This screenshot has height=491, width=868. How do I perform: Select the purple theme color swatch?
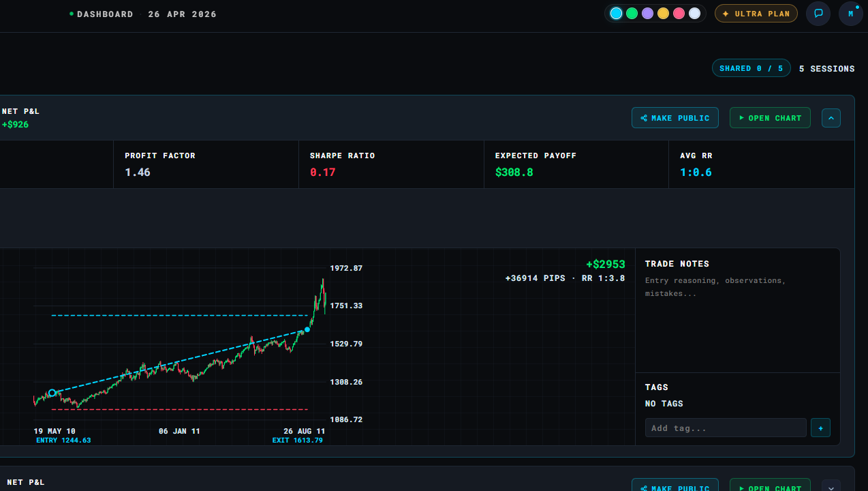click(647, 14)
